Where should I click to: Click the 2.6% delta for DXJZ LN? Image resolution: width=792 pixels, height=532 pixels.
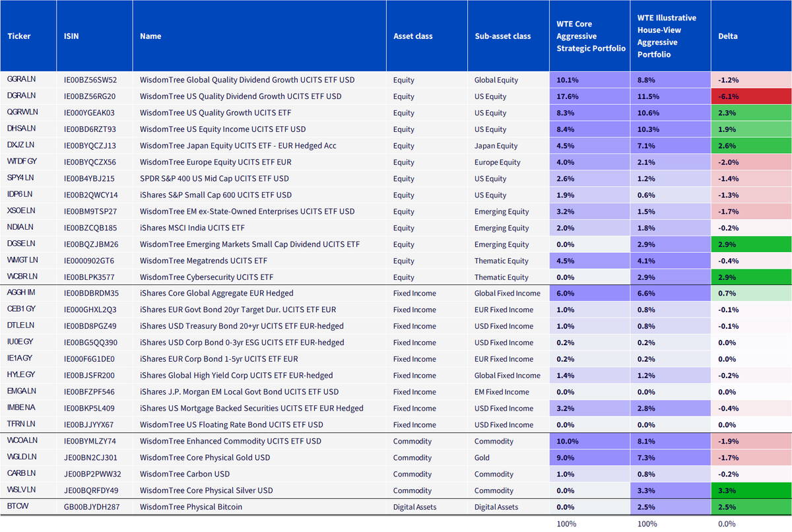pos(751,146)
